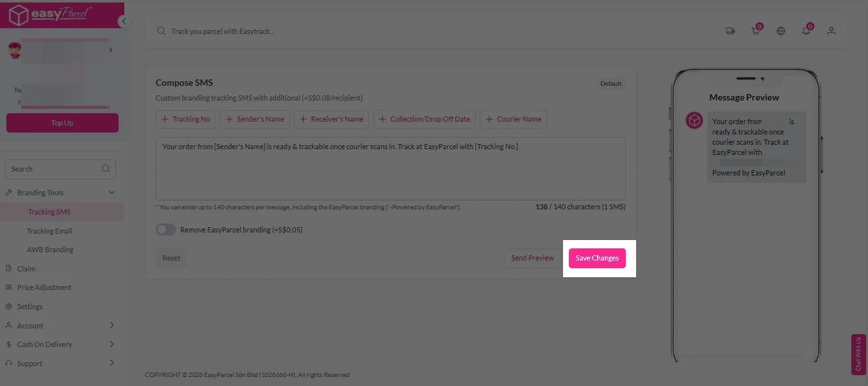This screenshot has height=386, width=868.
Task: Click the Save Changes button
Action: [597, 258]
